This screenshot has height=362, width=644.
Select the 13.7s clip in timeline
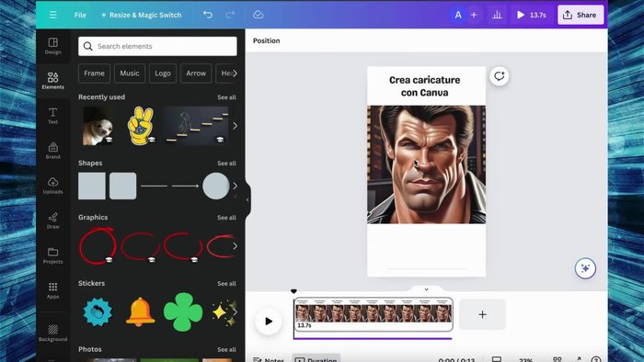[374, 314]
